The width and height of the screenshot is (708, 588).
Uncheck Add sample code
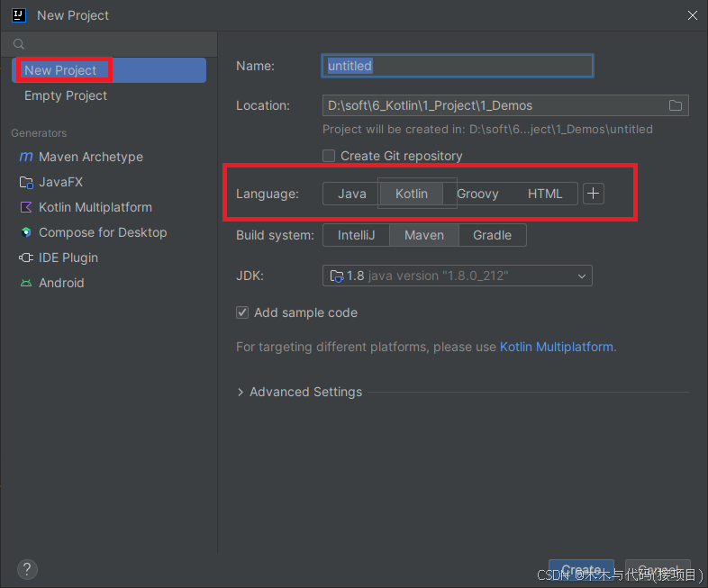(242, 312)
